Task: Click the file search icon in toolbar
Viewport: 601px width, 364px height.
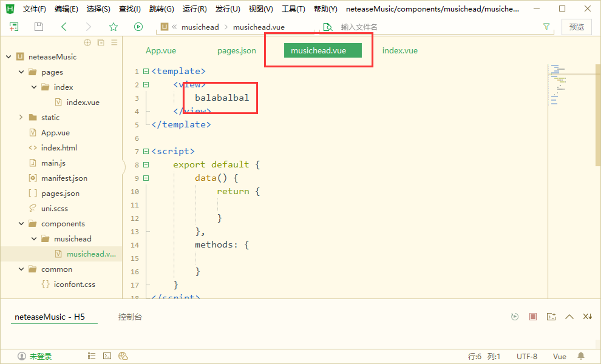Action: (328, 27)
